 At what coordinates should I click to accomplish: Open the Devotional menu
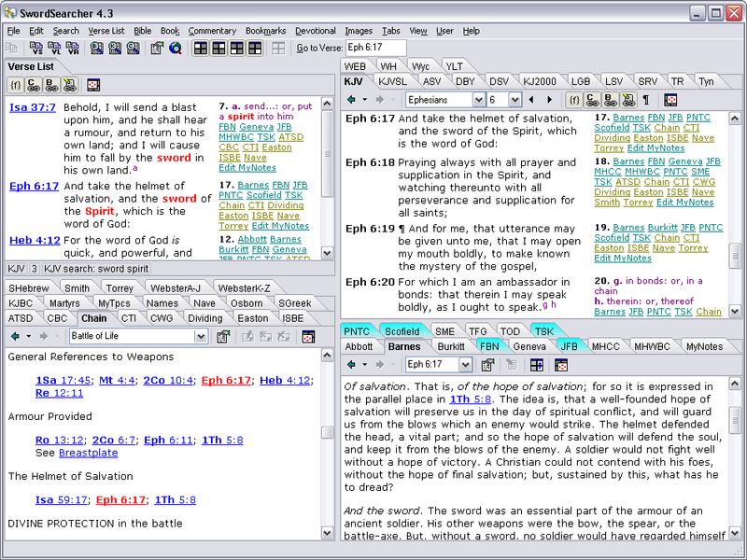[316, 31]
